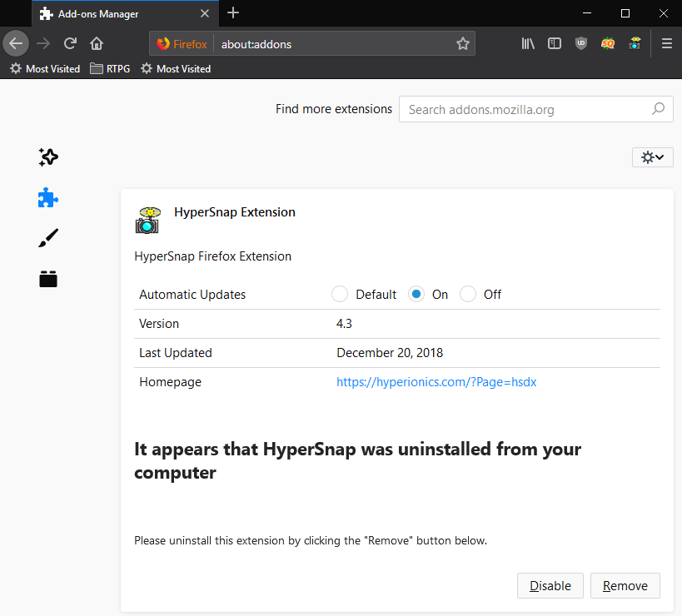The width and height of the screenshot is (682, 616).
Task: Open the Themes brush category
Action: tap(47, 238)
